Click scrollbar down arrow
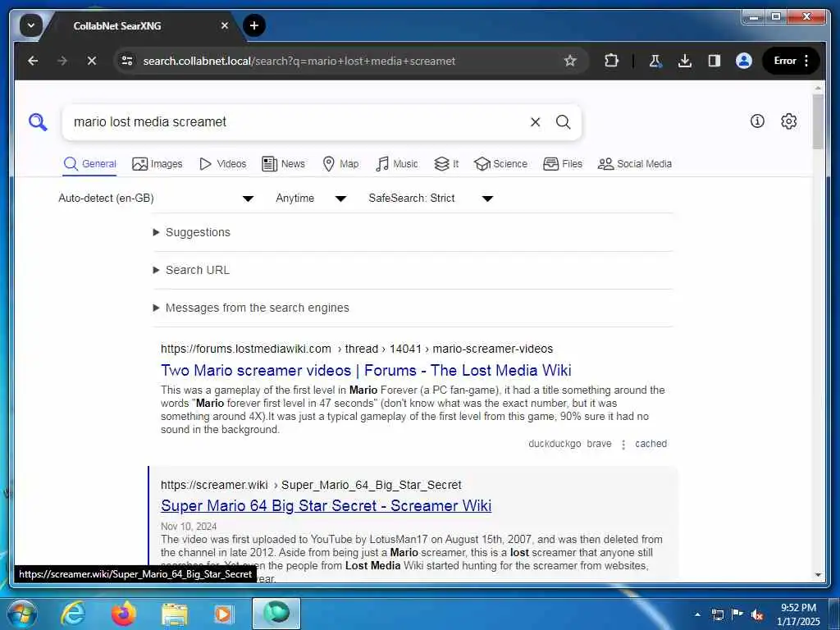Viewport: 840px width, 630px height. click(x=818, y=574)
